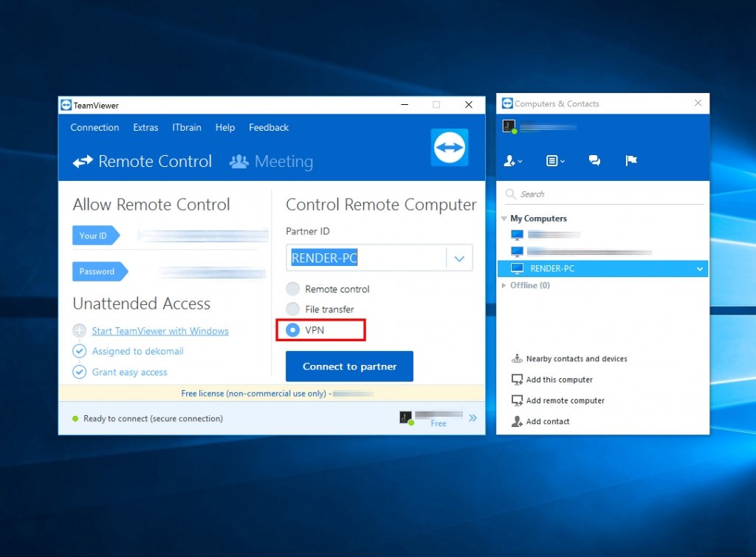This screenshot has height=557, width=756.
Task: Open the Extras menu
Action: pos(145,127)
